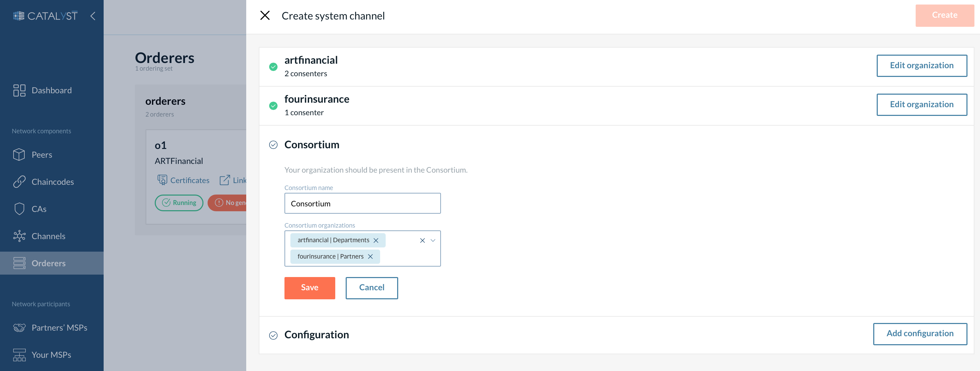Open Partners' MSPs
Viewport: 980px width, 371px height.
(x=59, y=327)
